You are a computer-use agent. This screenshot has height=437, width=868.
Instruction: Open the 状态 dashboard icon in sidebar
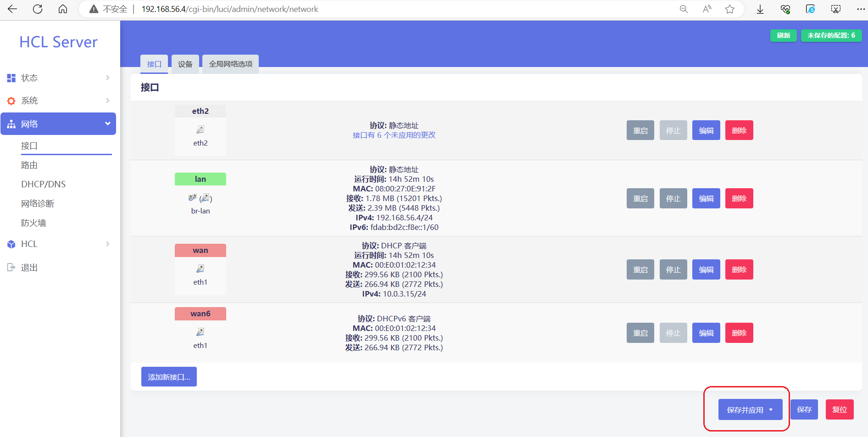[x=11, y=78]
